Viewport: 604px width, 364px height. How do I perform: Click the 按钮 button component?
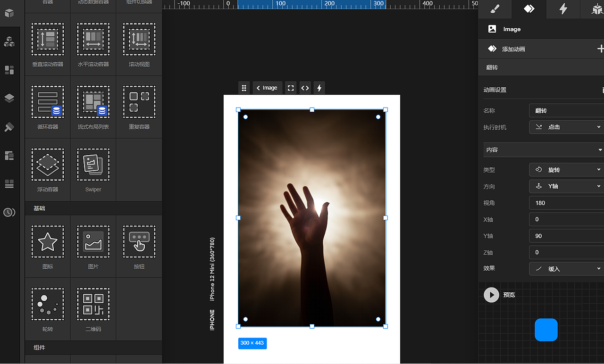click(139, 241)
